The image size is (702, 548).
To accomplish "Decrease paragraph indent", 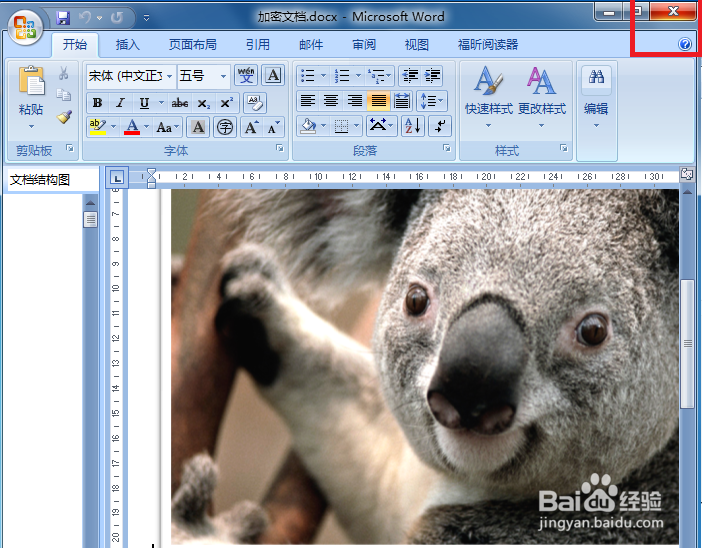I will 410,75.
